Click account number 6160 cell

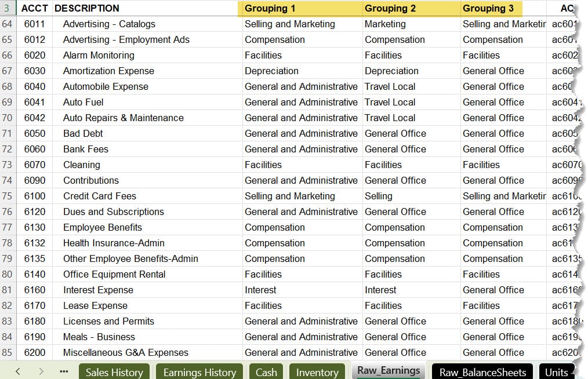[34, 290]
